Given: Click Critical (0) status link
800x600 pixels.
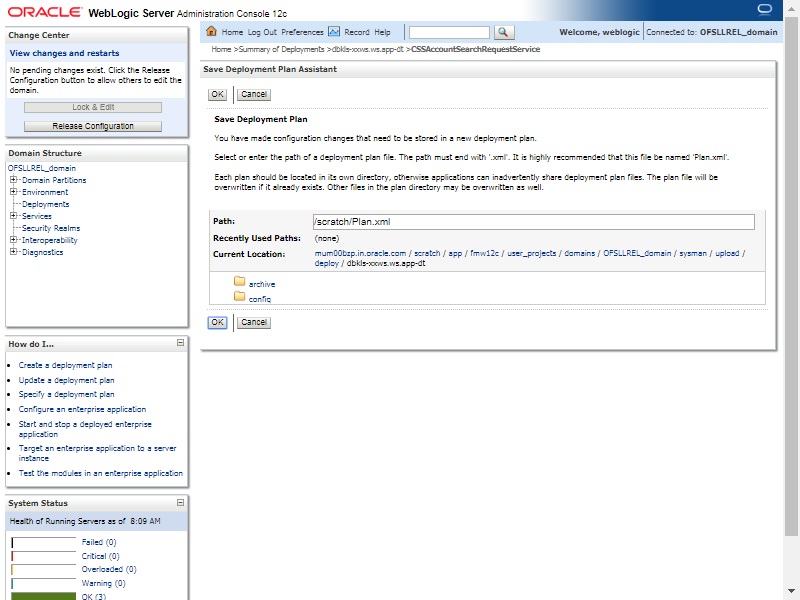Looking at the screenshot, I should coord(101,556).
